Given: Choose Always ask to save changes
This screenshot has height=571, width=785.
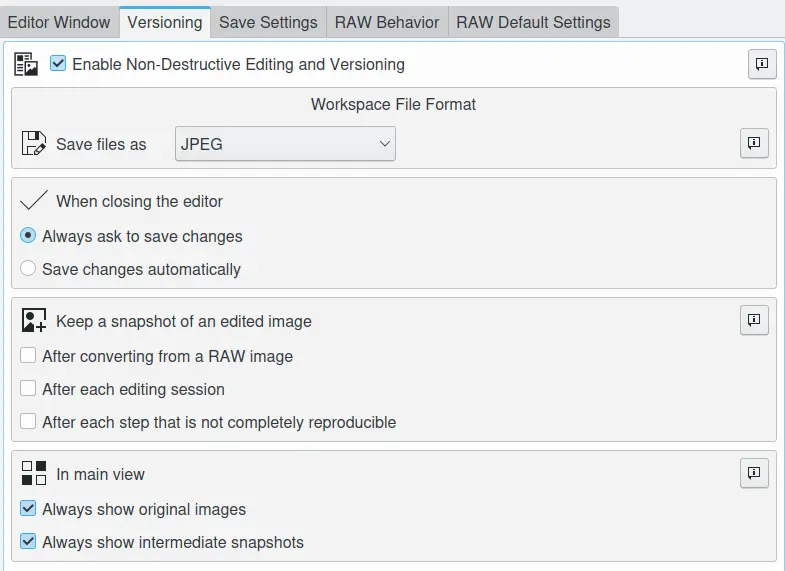Looking at the screenshot, I should coord(29,236).
